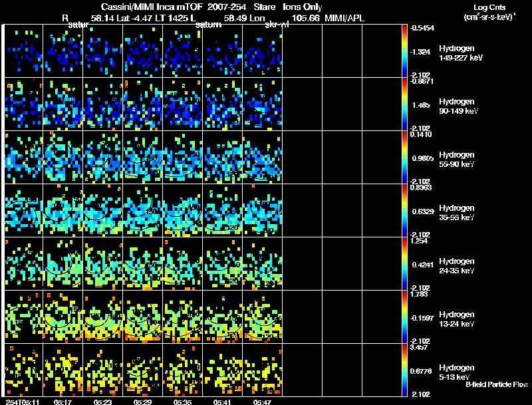
Task: Select the '0.4241' scale midpoint value
Action: [x=423, y=265]
